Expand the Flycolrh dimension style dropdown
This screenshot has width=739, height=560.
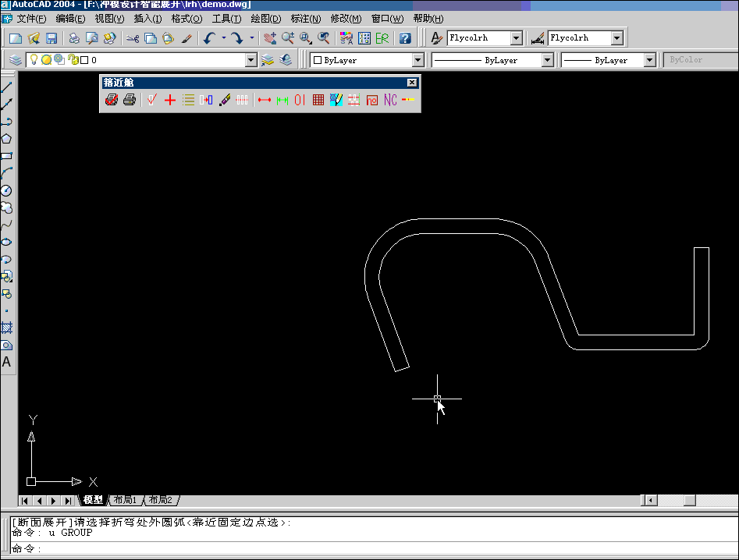pyautogui.click(x=617, y=38)
